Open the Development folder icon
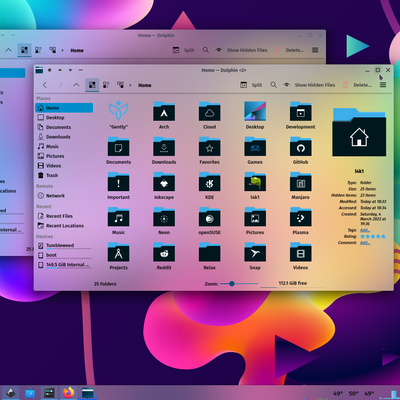Screen dimensions: 400x400 300,111
